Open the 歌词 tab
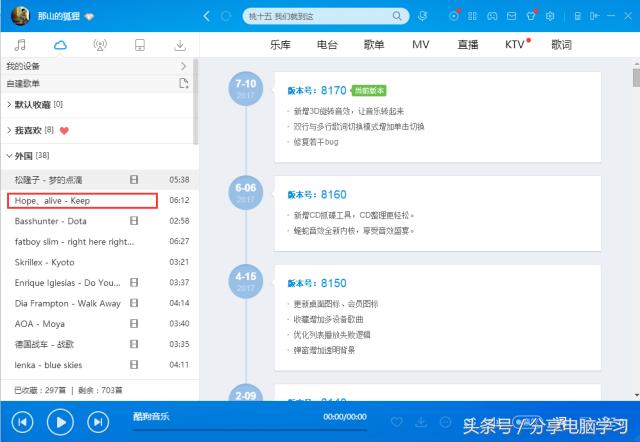 (x=562, y=44)
